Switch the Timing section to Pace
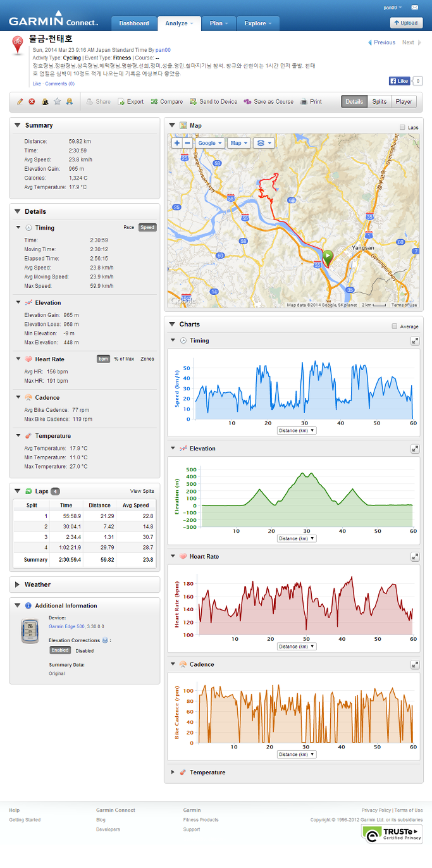 (128, 228)
